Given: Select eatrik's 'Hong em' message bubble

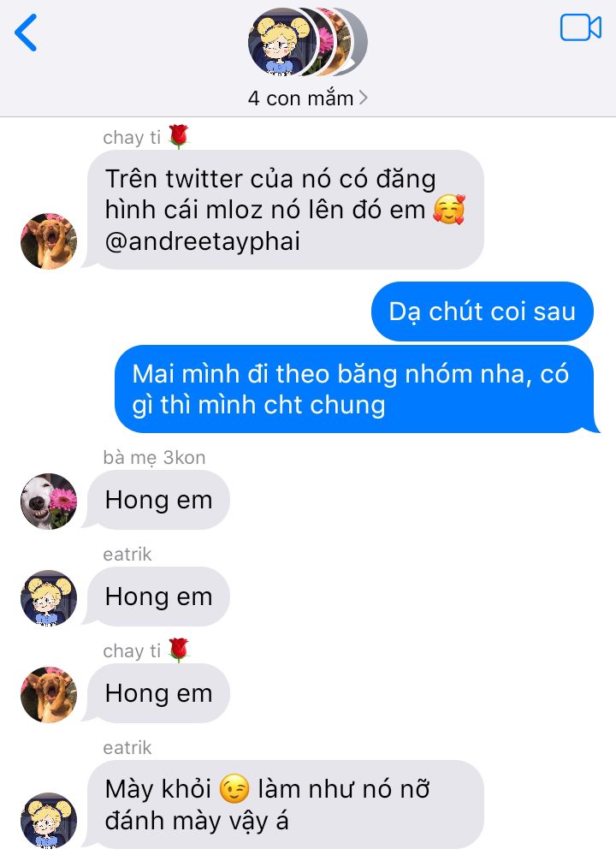Looking at the screenshot, I should point(158,597).
